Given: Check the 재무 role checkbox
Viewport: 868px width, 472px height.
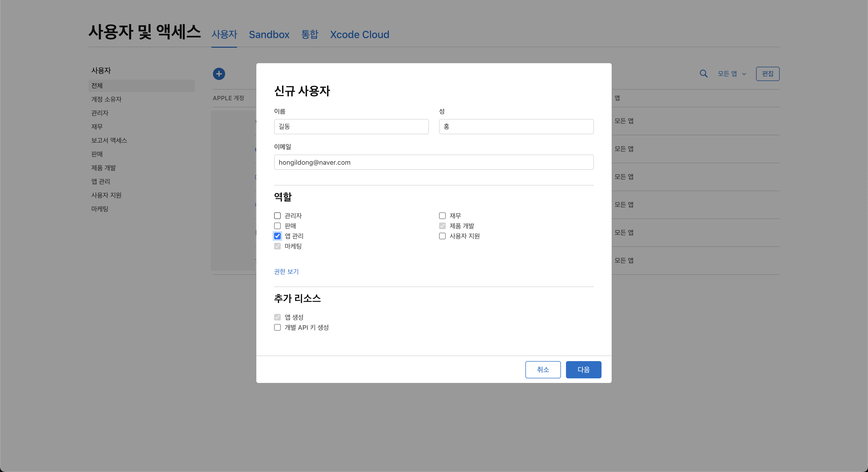Looking at the screenshot, I should 442,216.
